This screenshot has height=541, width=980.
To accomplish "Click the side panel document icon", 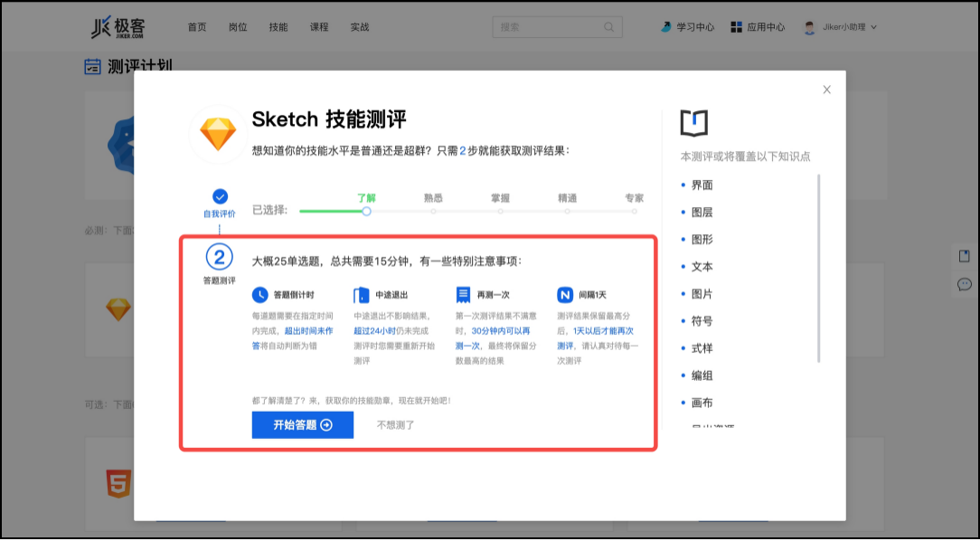I will click(x=964, y=255).
